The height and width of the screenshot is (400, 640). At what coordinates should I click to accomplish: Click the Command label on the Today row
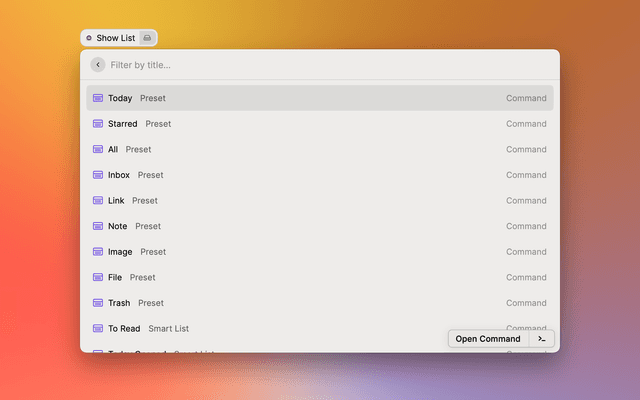coord(526,98)
